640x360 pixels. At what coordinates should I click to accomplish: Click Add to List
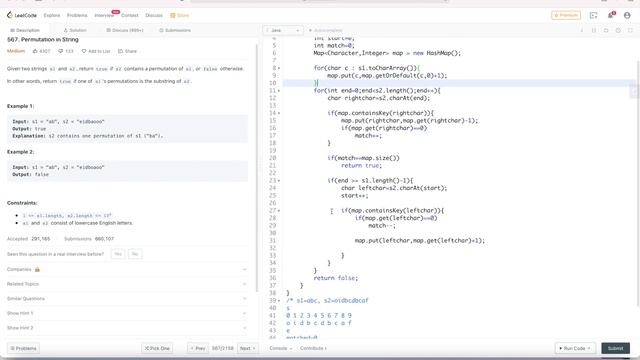pos(96,51)
